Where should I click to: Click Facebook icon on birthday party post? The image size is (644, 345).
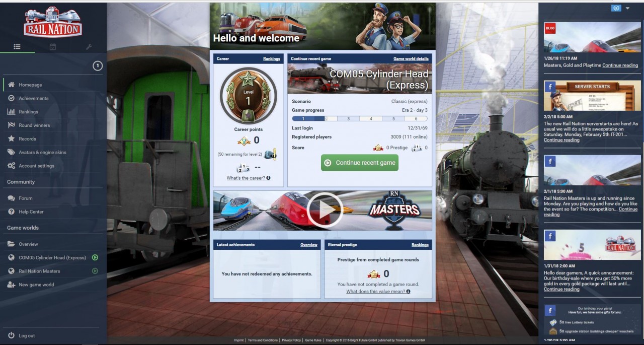coord(550,310)
